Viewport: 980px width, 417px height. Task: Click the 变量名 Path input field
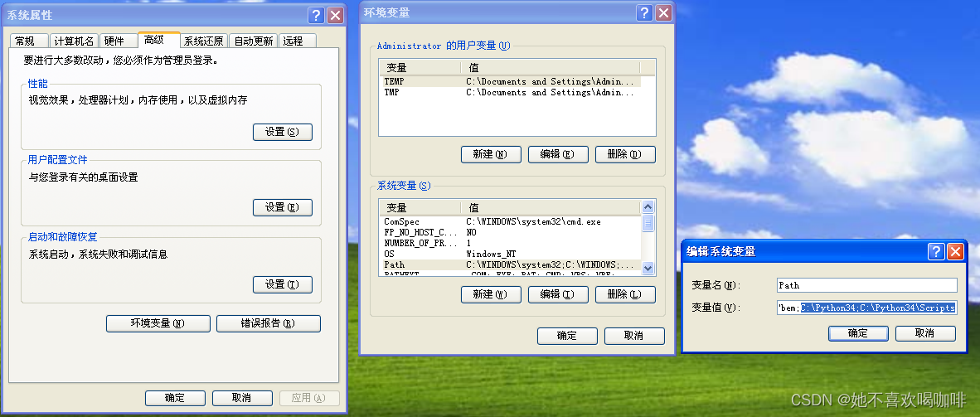[867, 285]
